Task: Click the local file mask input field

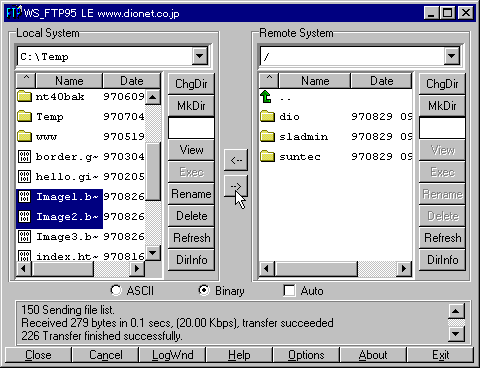Action: 191,128
